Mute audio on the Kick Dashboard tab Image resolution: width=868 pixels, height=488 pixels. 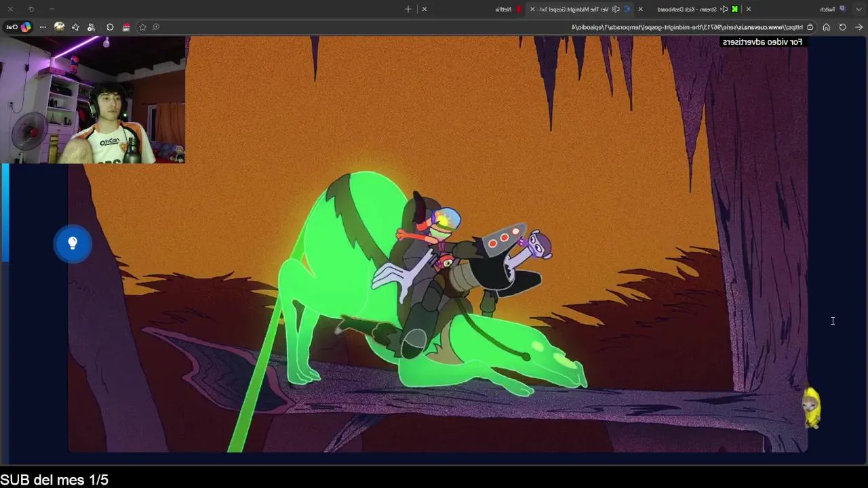point(724,9)
